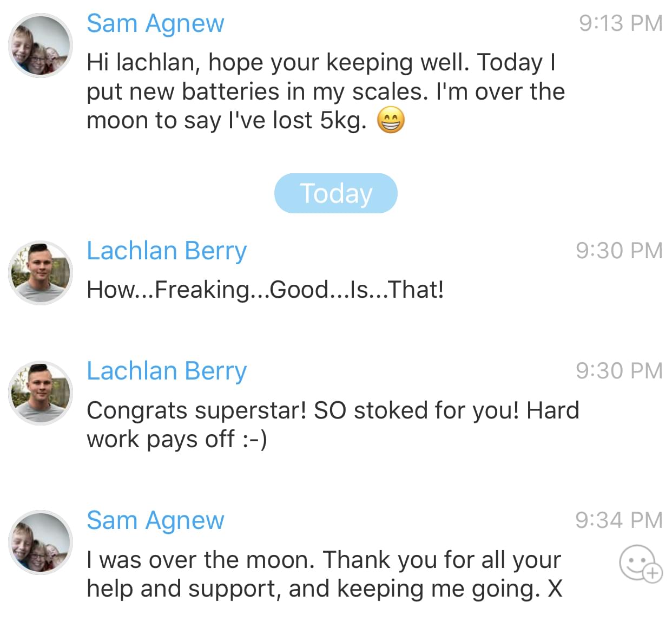Click the Sam Agnew name above 'Hi lachlan'
The height and width of the screenshot is (621, 672).
pos(155,24)
